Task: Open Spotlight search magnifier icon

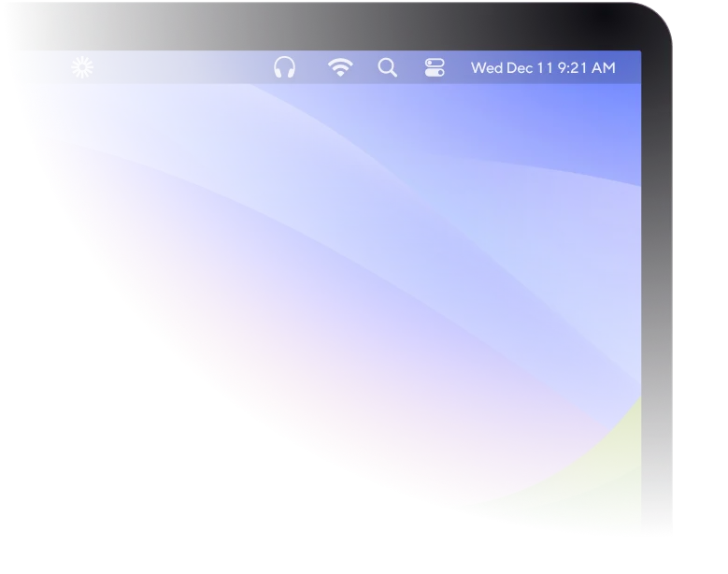Action: click(388, 68)
